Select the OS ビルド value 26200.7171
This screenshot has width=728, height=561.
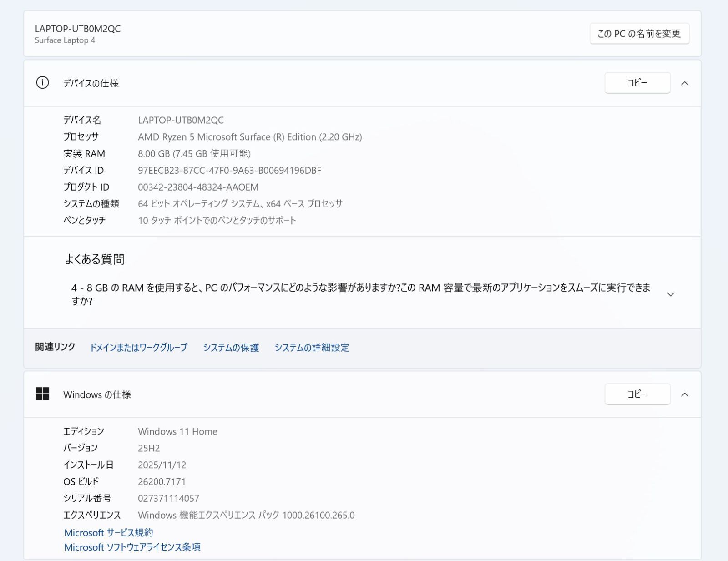point(162,481)
